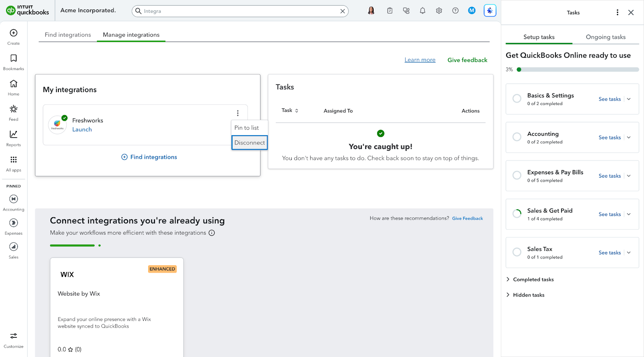Choose Pin to list menu option
This screenshot has height=357, width=644.
pyautogui.click(x=250, y=128)
